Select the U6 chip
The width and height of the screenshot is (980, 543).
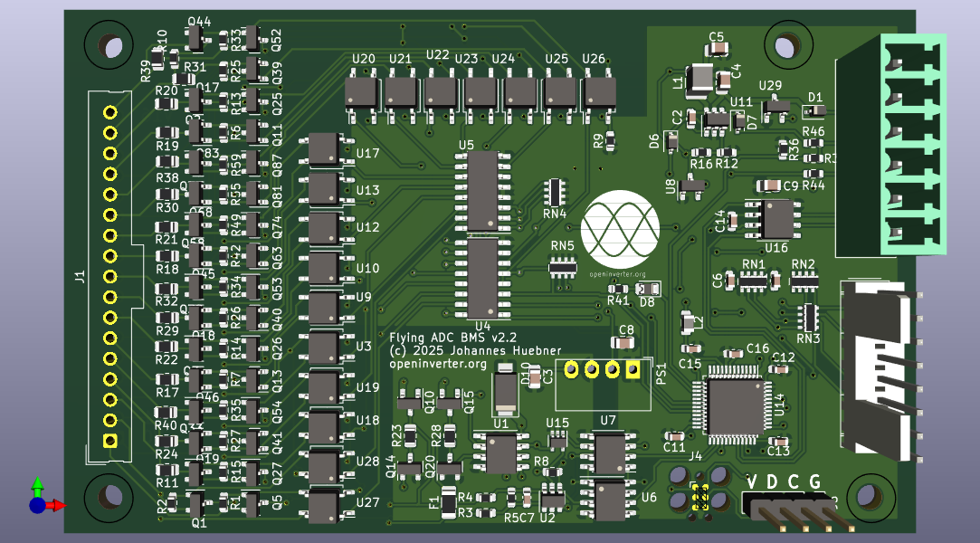[x=609, y=500]
